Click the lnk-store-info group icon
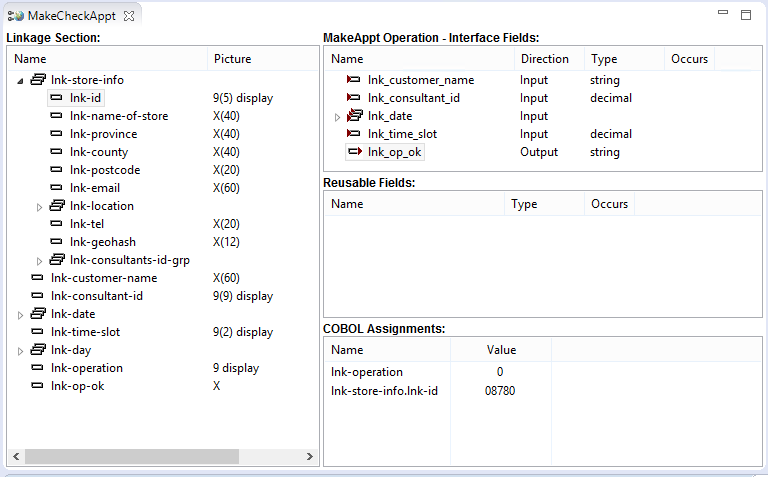 coord(38,80)
